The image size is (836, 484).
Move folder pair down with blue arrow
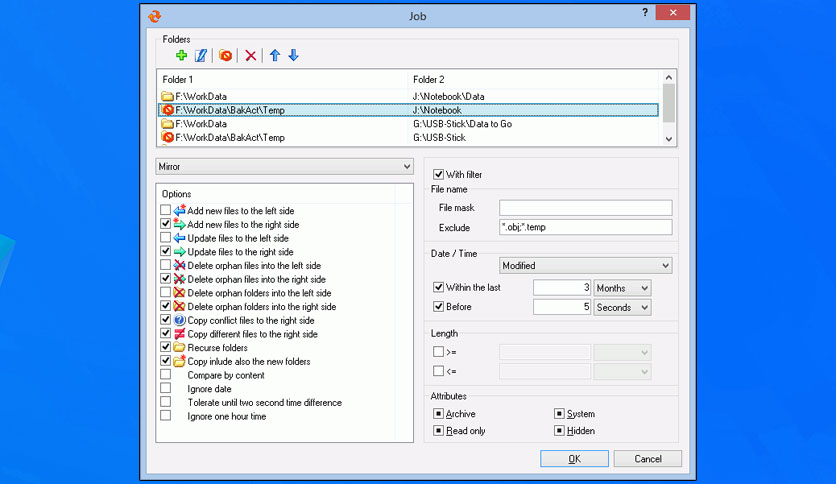tap(293, 55)
